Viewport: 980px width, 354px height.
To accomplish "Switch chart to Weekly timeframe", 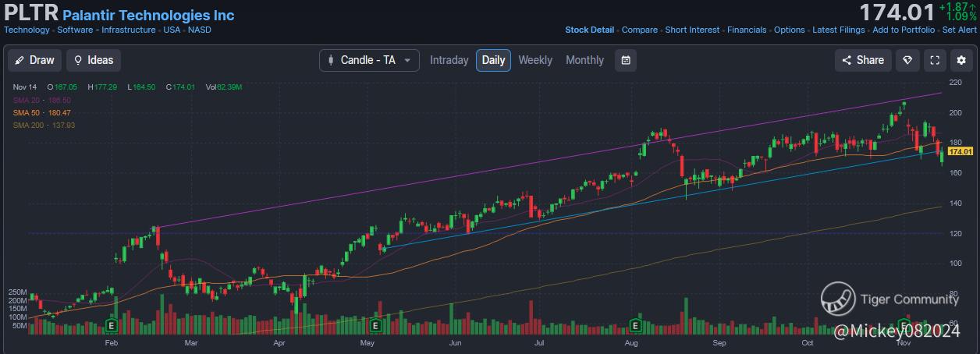I will (535, 60).
